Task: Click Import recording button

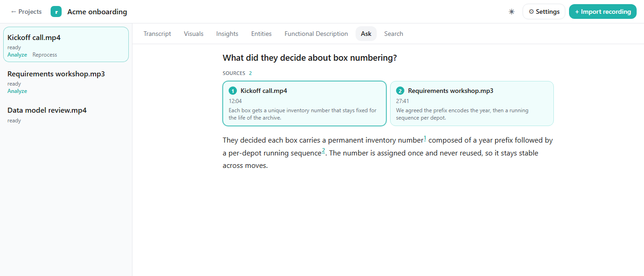Action: click(x=603, y=11)
